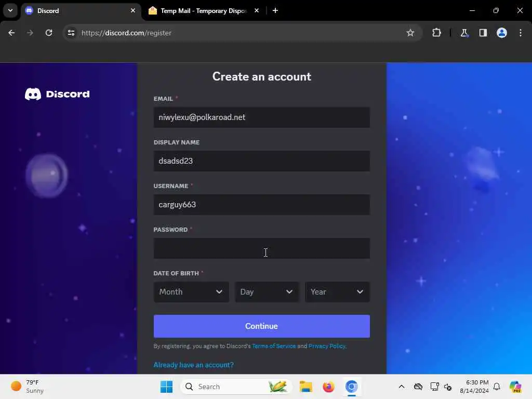Focus the Username field
The width and height of the screenshot is (532, 399).
coord(262,205)
